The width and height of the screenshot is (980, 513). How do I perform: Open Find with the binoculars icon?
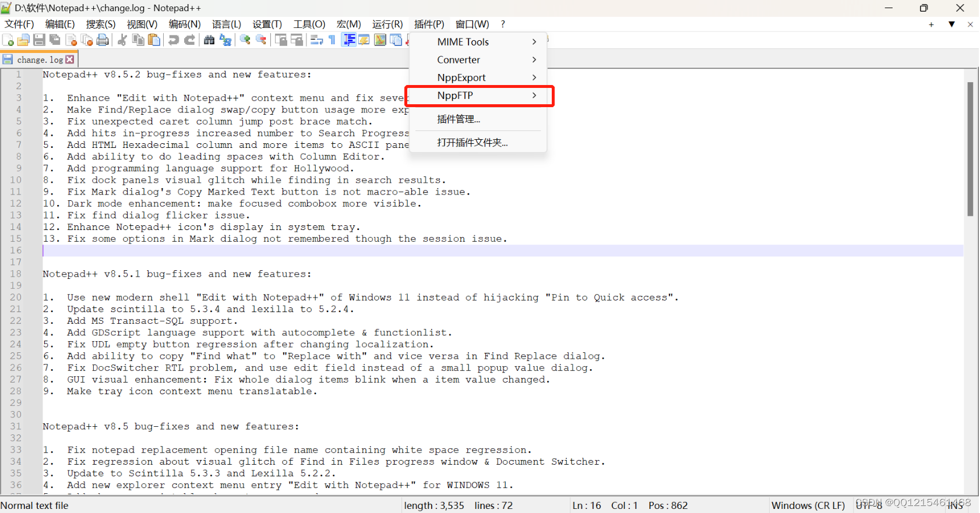[209, 40]
